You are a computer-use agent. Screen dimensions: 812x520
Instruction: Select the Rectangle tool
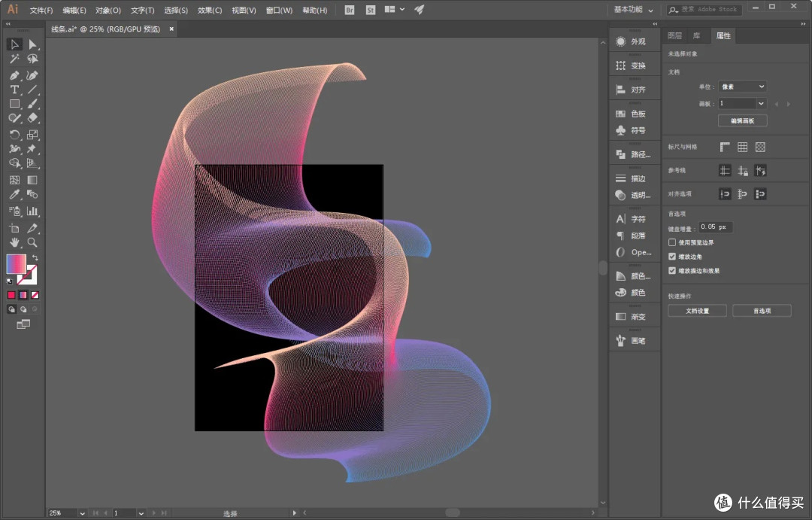(14, 104)
